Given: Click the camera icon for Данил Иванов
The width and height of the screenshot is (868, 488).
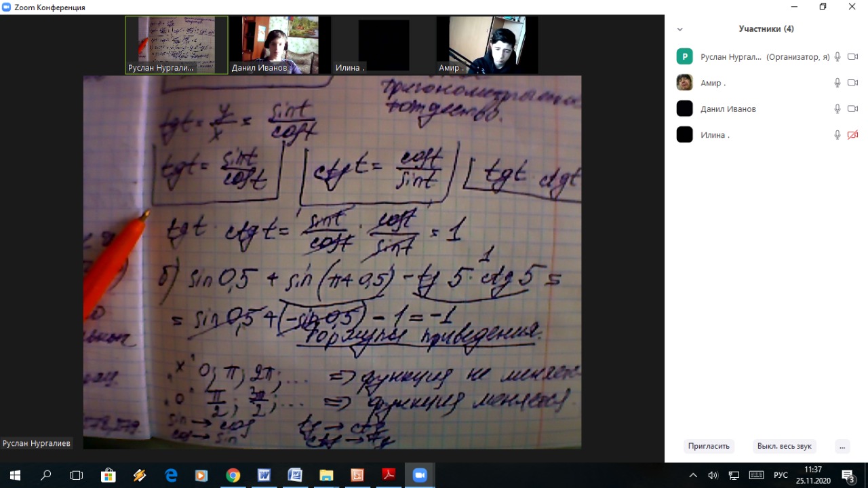Looking at the screenshot, I should [852, 109].
